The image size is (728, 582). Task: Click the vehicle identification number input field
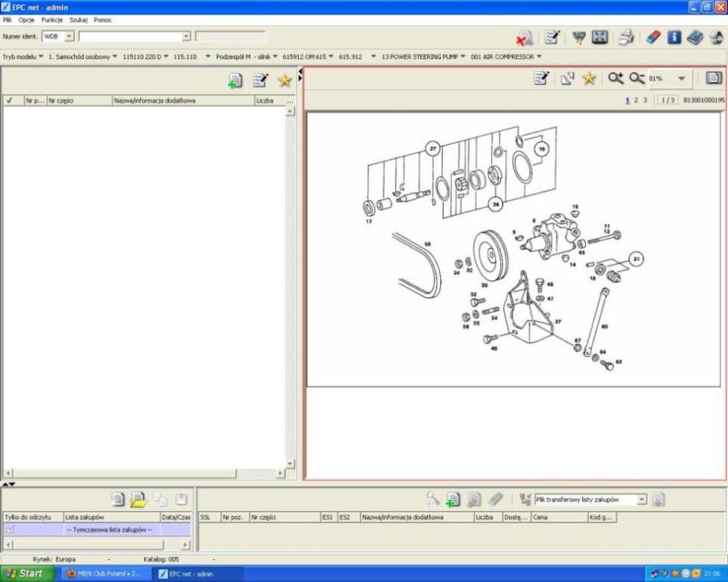click(134, 36)
